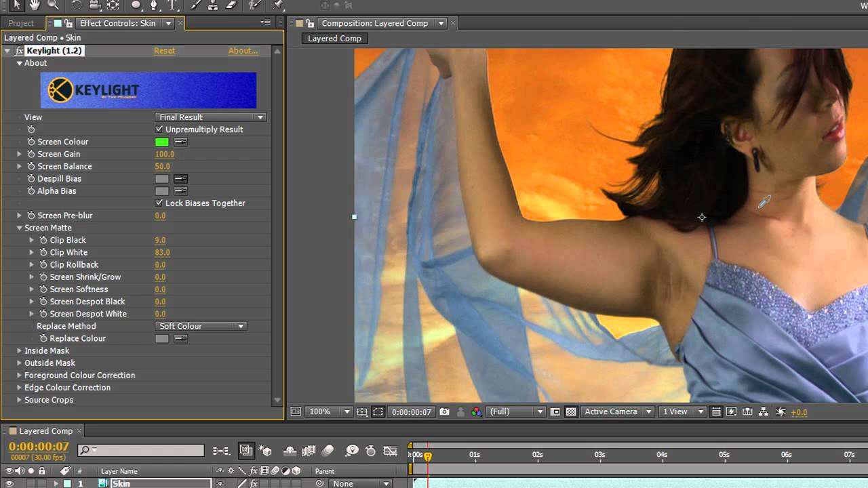The width and height of the screenshot is (868, 488).
Task: Open timeline button in viewer
Action: tap(747, 411)
